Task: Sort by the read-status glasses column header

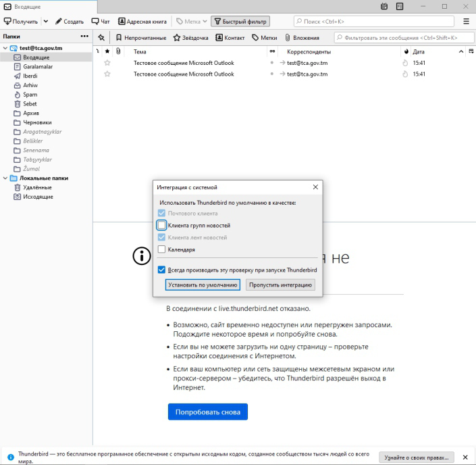Action: pyautogui.click(x=272, y=51)
